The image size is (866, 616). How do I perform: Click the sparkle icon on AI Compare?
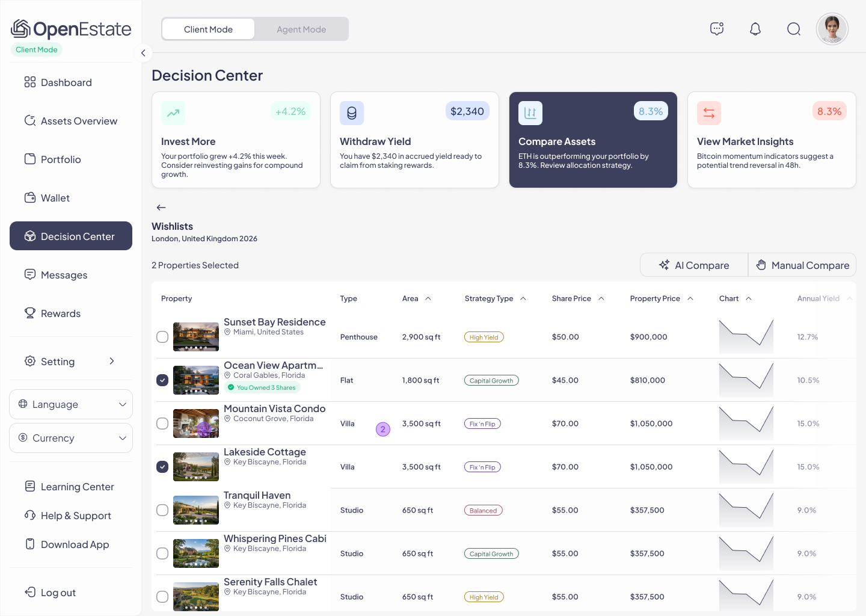[664, 265]
